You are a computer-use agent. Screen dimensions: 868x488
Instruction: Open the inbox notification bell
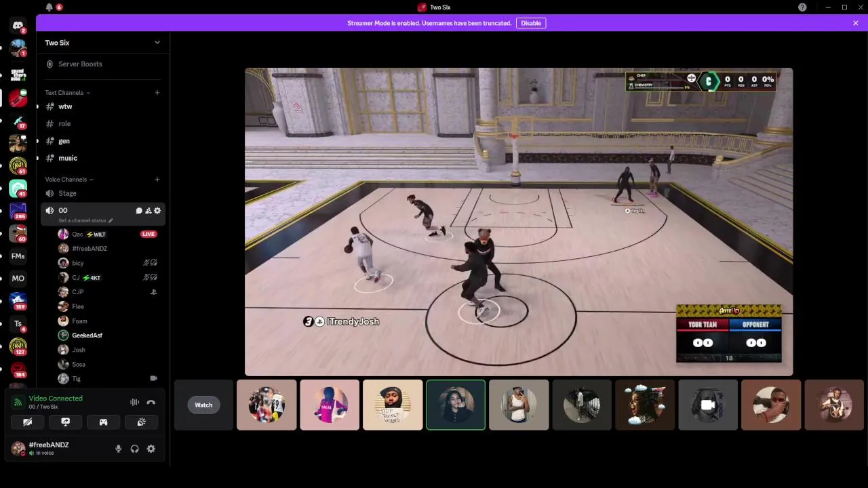coord(49,7)
